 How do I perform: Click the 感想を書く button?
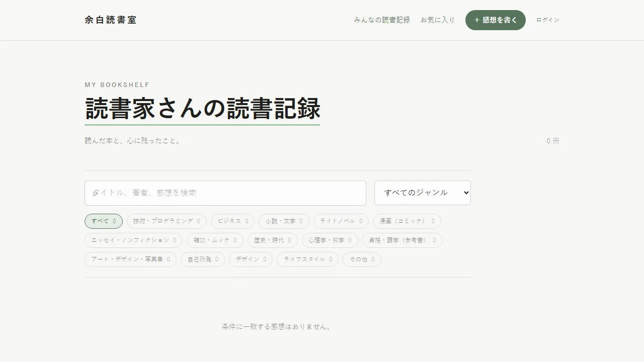pyautogui.click(x=496, y=20)
